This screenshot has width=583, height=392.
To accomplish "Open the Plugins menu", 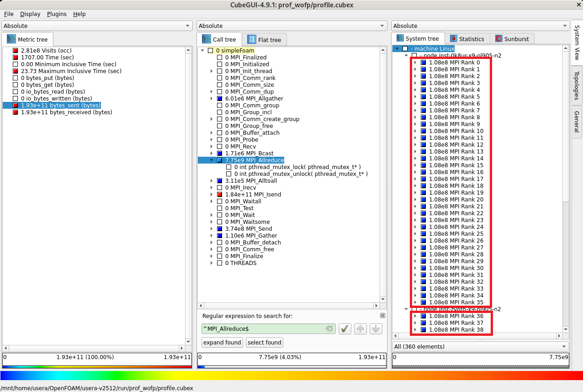I will 57,14.
